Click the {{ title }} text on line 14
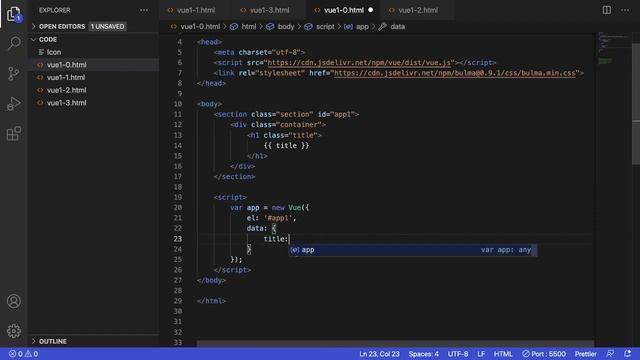 286,146
